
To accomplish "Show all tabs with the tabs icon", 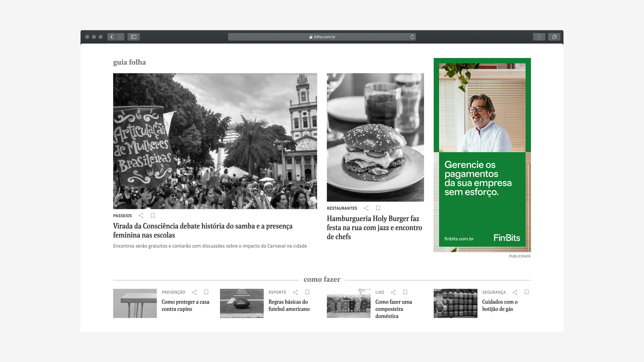I will pos(554,37).
